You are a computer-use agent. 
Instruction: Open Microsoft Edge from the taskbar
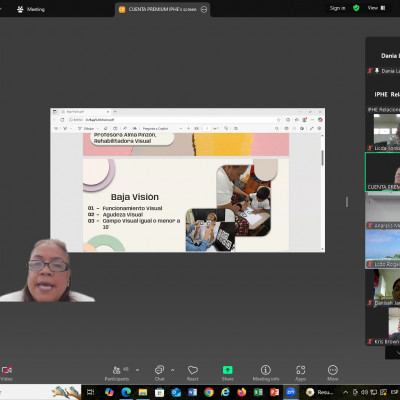click(126, 392)
